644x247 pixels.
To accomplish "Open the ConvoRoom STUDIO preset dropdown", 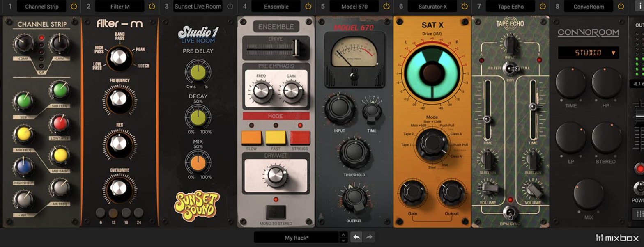I will click(x=588, y=53).
